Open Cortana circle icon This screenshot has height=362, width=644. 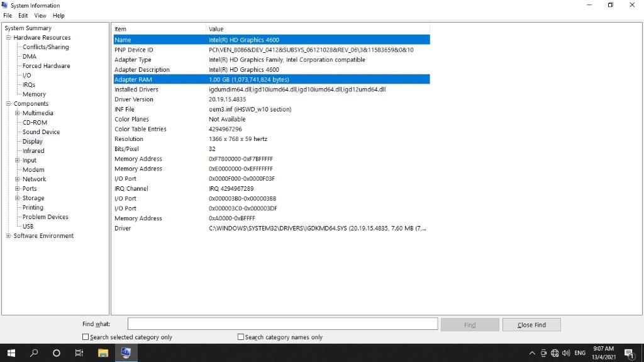click(x=56, y=353)
